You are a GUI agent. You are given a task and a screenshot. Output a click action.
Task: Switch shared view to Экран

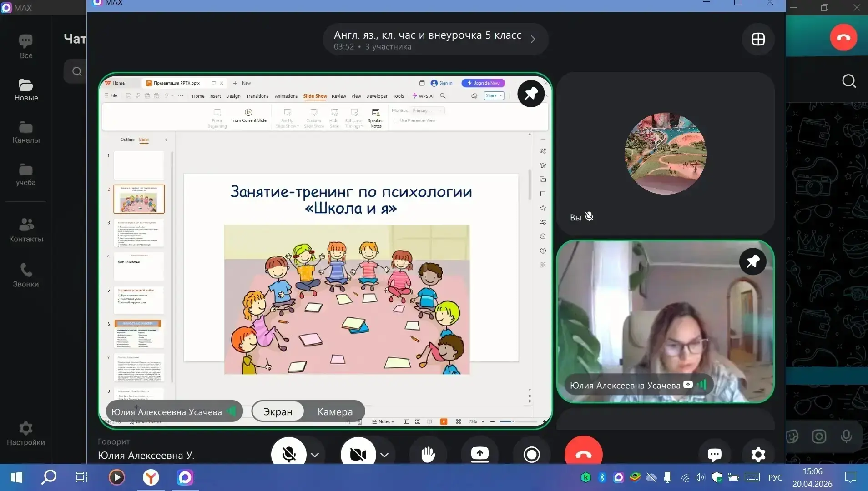click(278, 411)
